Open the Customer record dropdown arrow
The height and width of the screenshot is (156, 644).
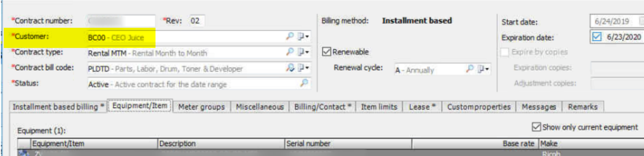(x=307, y=37)
